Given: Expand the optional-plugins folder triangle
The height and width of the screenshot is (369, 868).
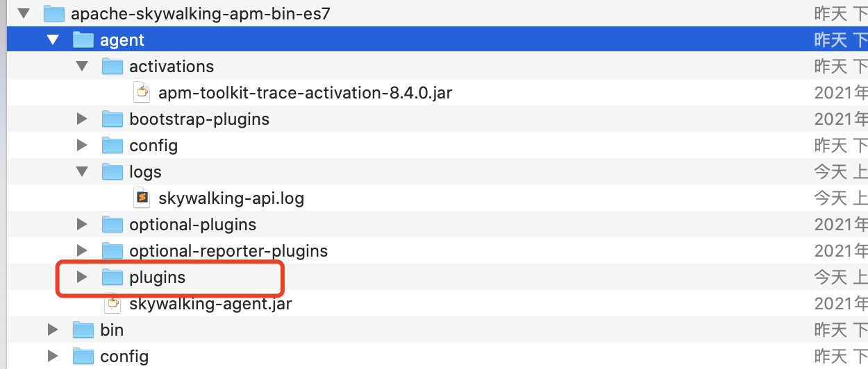Looking at the screenshot, I should coord(82,224).
